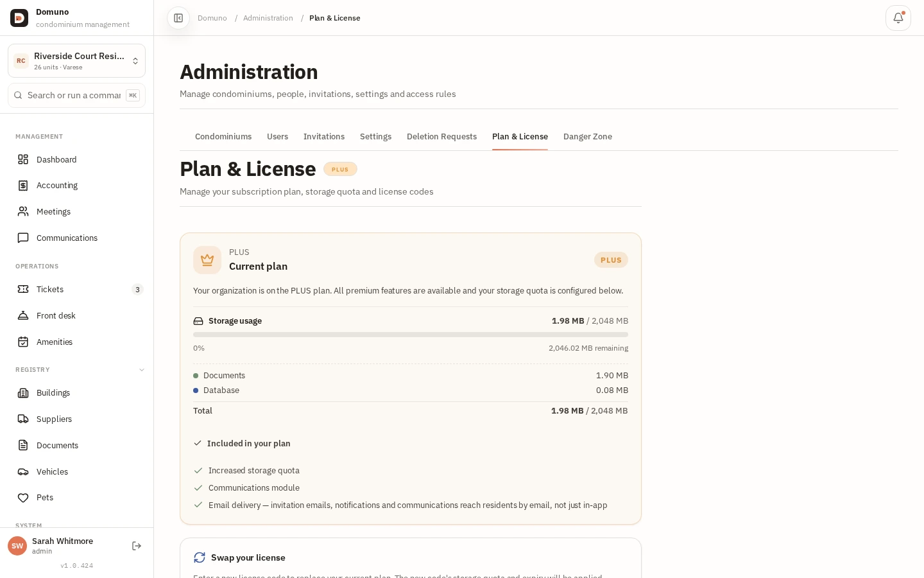Screen dimensions: 924x578
Task: Open Front desk page
Action: (x=76, y=315)
